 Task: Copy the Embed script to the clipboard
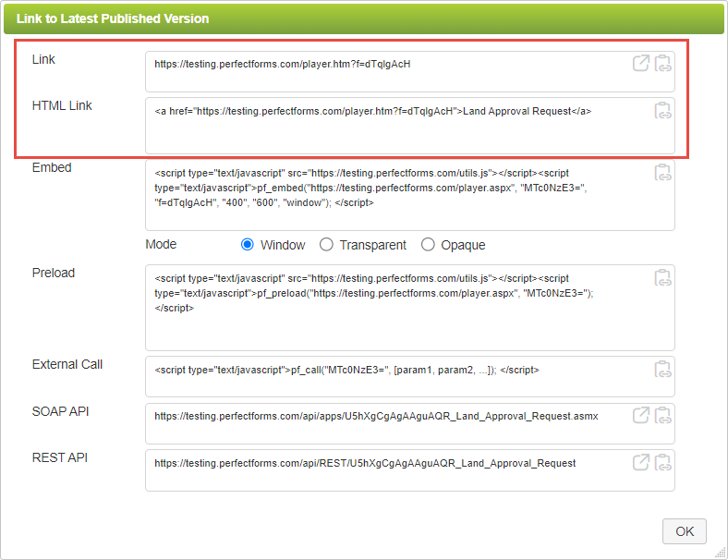(x=663, y=172)
